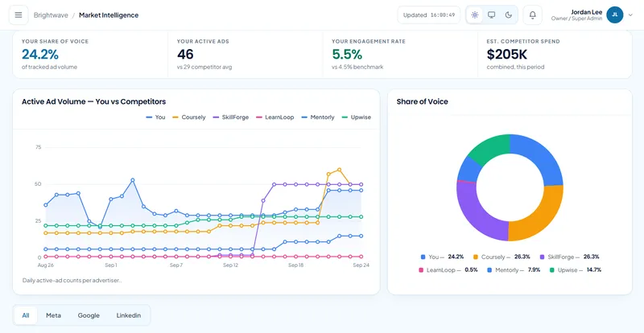Viewport: 644px width, 333px height.
Task: Toggle SkillForge series in chart legend
Action: click(231, 117)
